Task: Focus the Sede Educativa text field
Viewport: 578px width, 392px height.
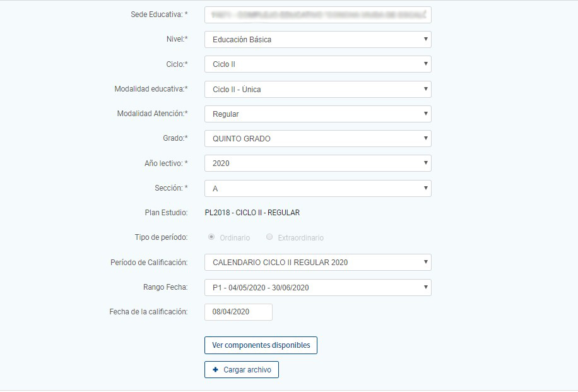Action: pos(317,15)
